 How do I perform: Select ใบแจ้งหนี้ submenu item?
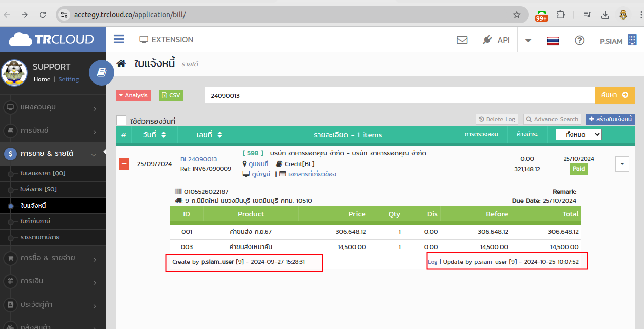33,205
